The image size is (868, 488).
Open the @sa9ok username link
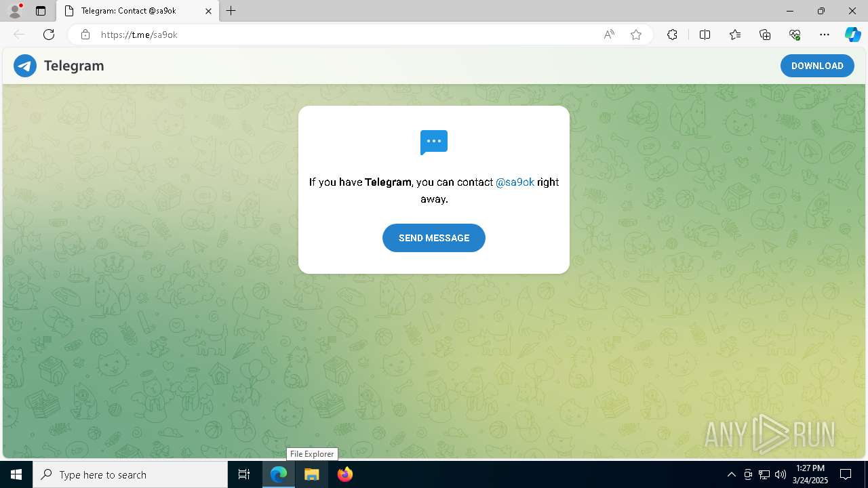515,182
